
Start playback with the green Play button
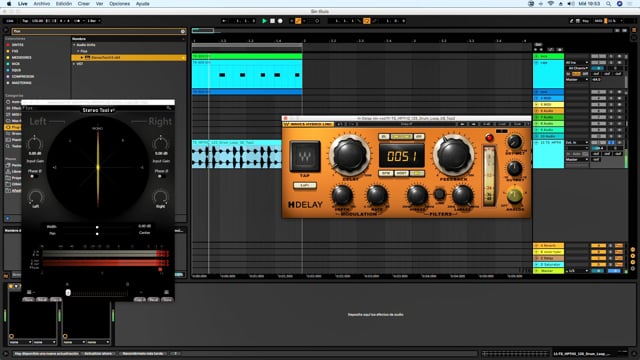(264, 21)
